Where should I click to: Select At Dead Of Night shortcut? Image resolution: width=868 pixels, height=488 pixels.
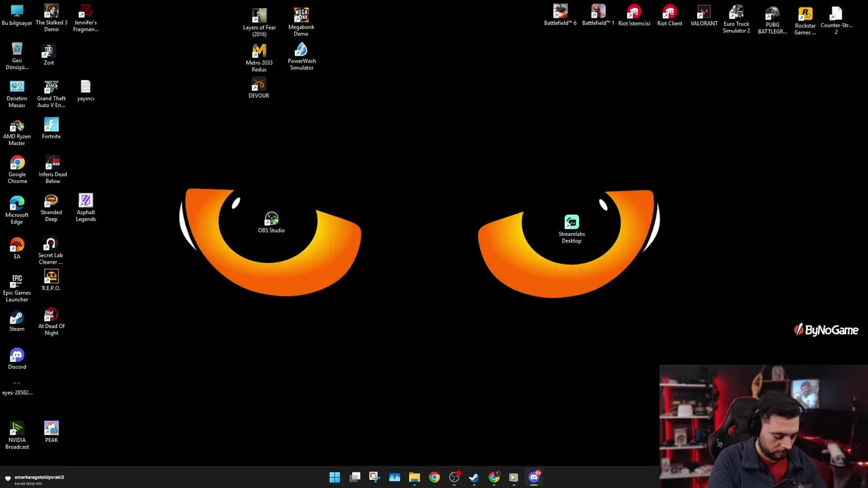pos(51,322)
